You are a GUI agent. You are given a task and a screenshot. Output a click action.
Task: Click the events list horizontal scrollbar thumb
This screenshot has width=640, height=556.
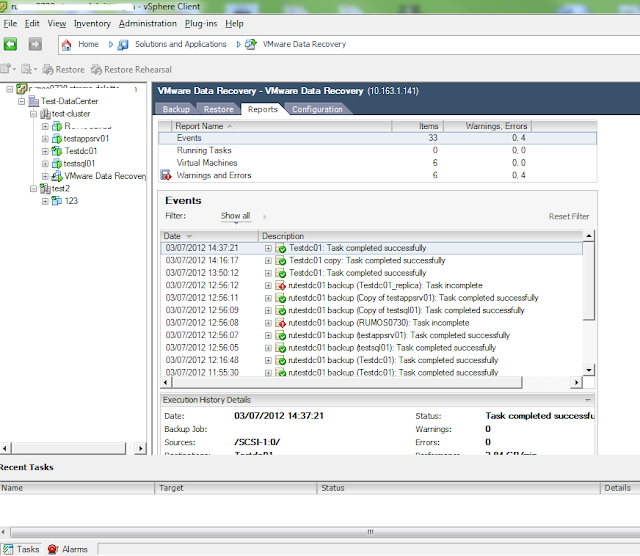(347, 383)
